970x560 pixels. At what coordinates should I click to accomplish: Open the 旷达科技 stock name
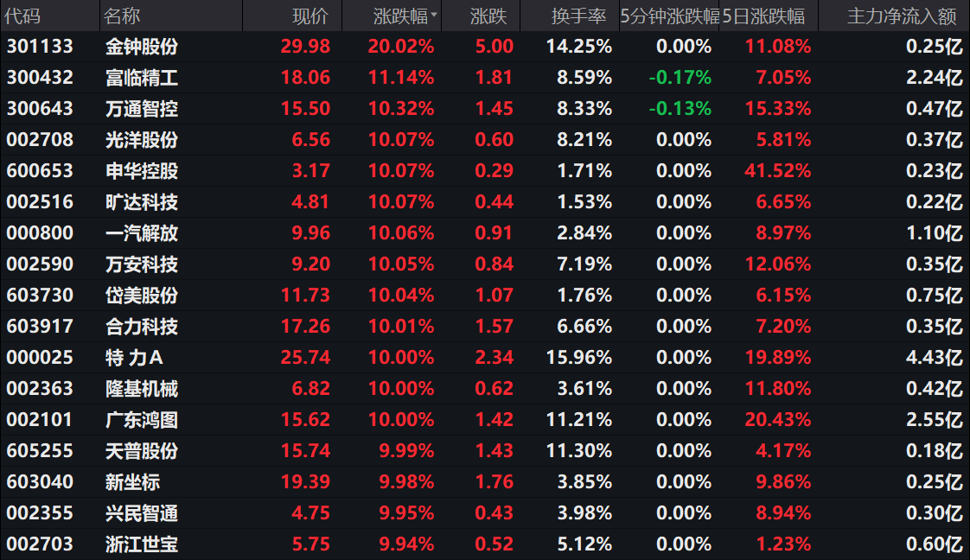pos(142,202)
